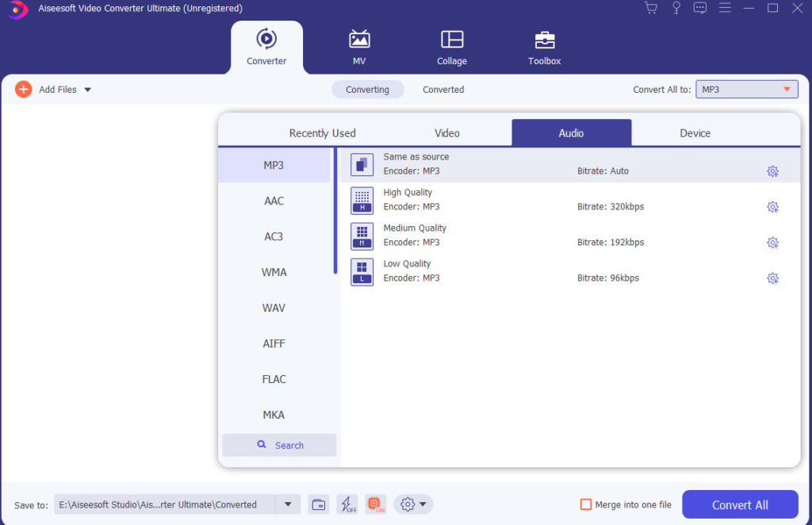Switch to the MV feature
812x525 pixels.
pos(359,45)
